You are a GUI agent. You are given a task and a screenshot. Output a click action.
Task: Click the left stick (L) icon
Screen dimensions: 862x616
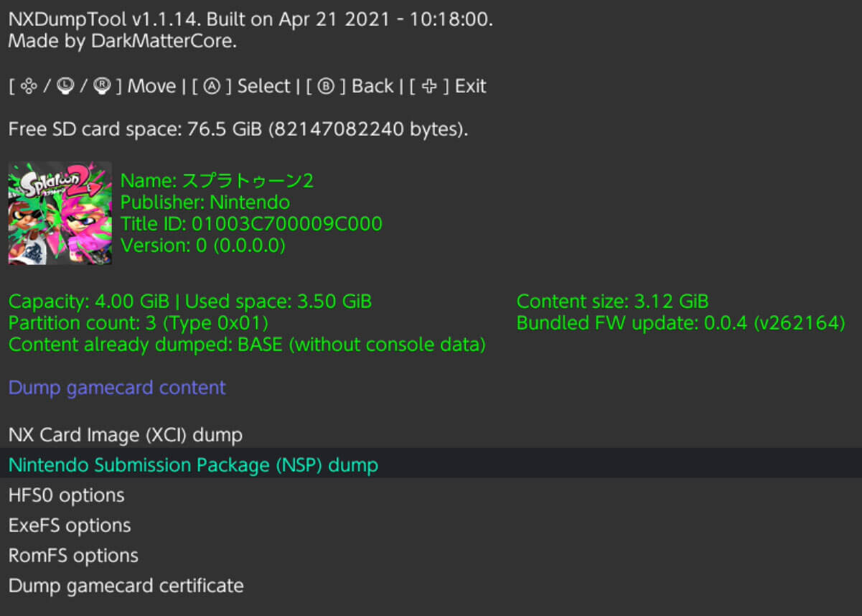[65, 87]
